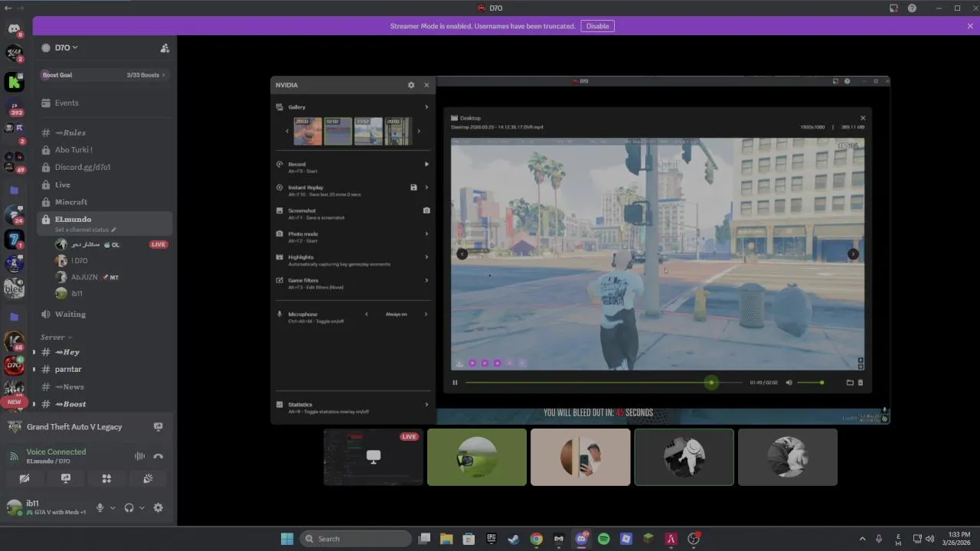The width and height of the screenshot is (980, 551).
Task: Expand Instant Replay options chevron
Action: (426, 187)
